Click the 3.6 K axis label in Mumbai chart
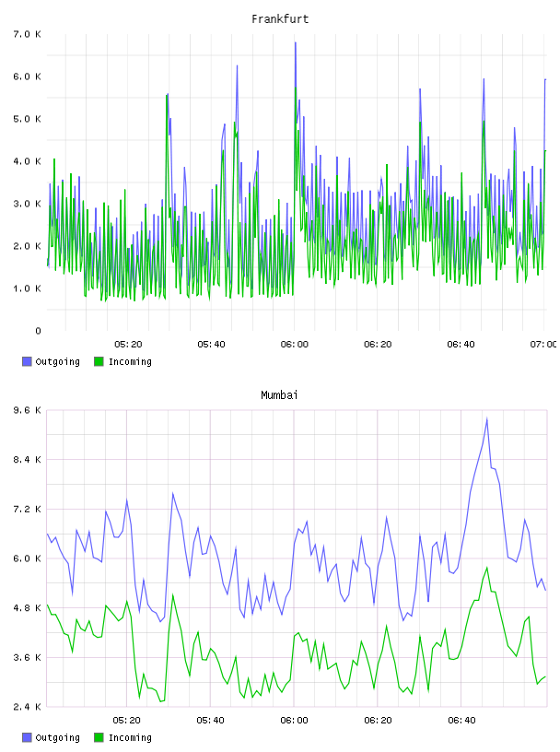 click(x=28, y=657)
